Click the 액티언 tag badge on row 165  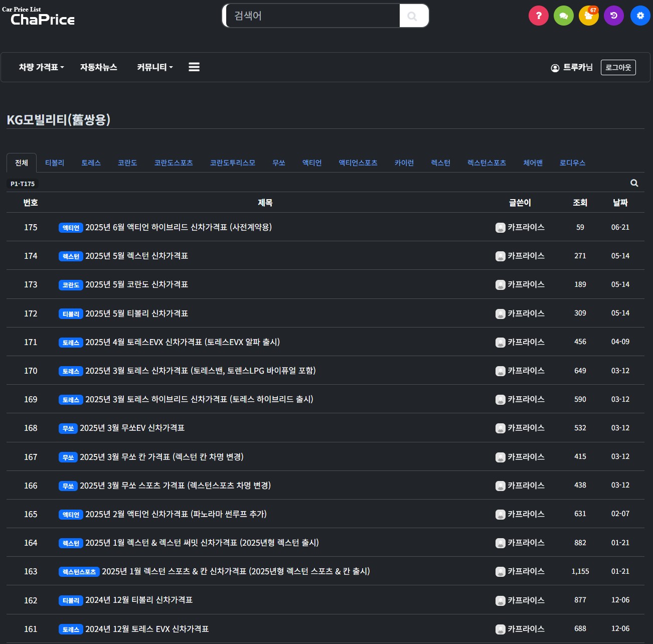[71, 515]
